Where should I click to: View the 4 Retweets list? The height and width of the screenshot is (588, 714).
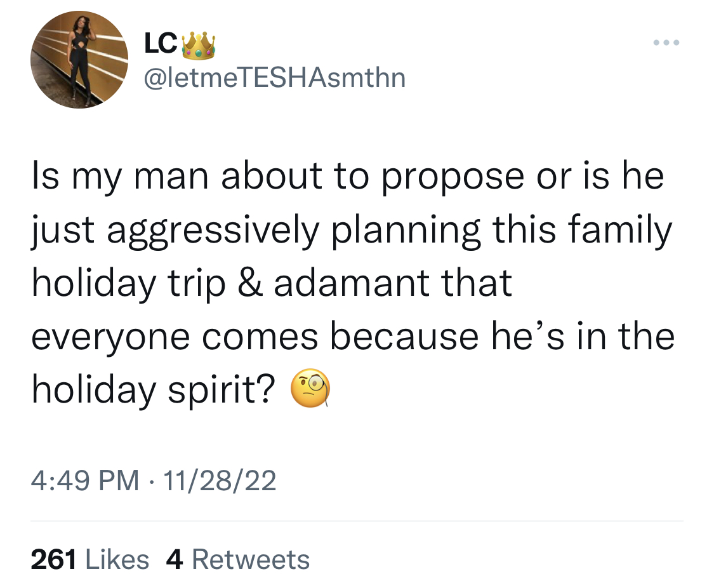pos(238,559)
